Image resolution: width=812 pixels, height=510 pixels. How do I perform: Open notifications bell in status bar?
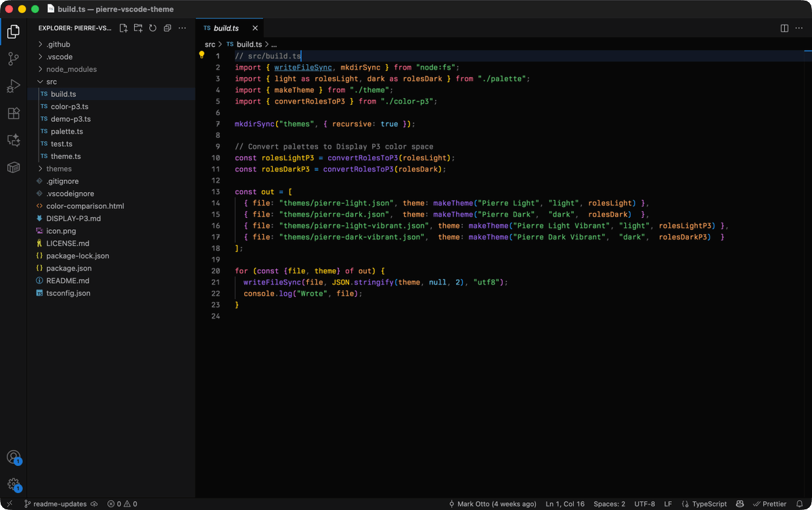(799, 504)
